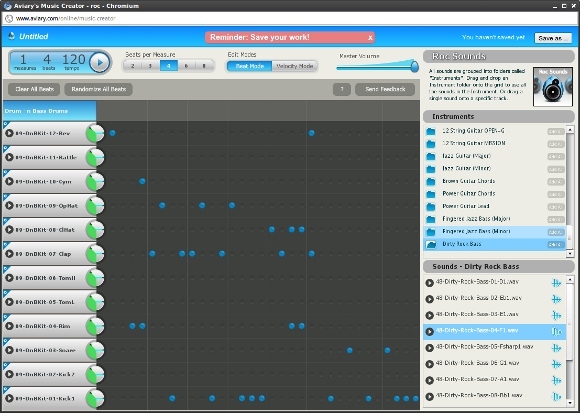The height and width of the screenshot is (413, 580).
Task: Click down arrow on Instruments list scrollbar
Action: (x=570, y=254)
